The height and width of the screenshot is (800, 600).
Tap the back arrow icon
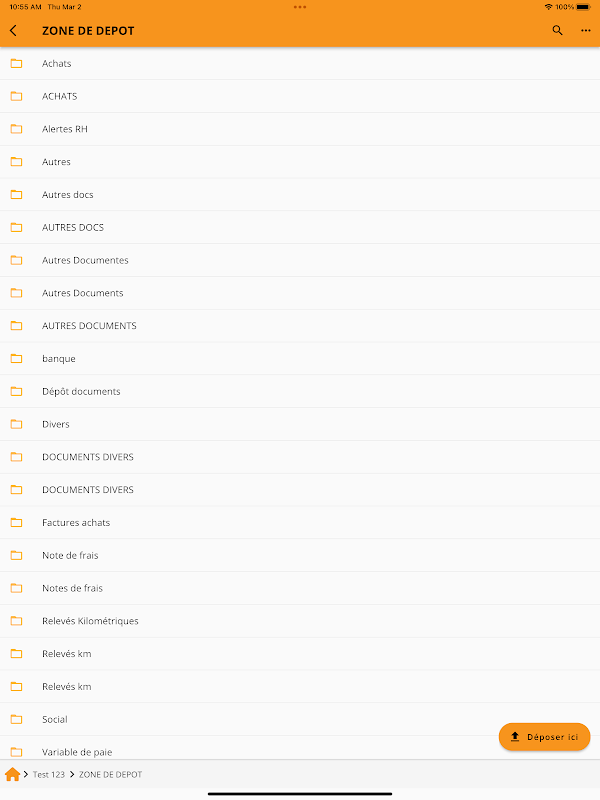14,31
